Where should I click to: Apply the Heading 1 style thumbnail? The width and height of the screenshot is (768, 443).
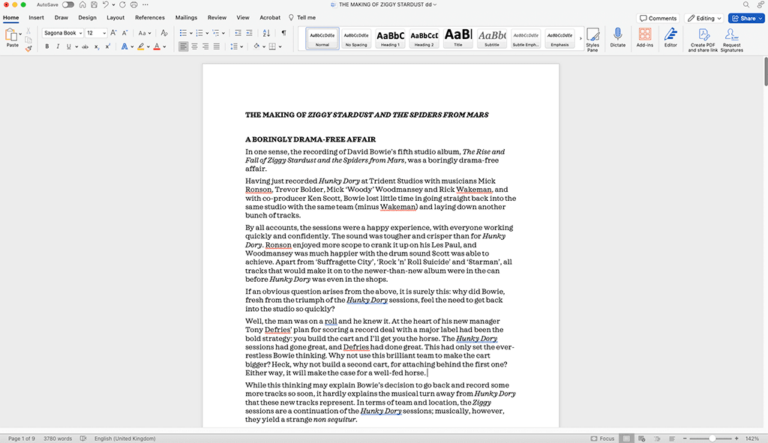[x=391, y=38]
